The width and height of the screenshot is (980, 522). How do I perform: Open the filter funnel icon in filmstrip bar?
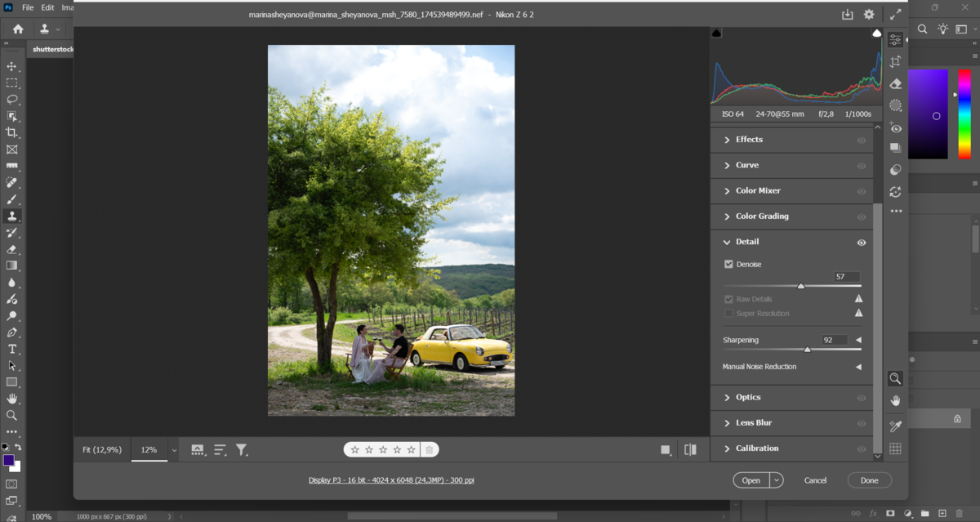coord(242,449)
